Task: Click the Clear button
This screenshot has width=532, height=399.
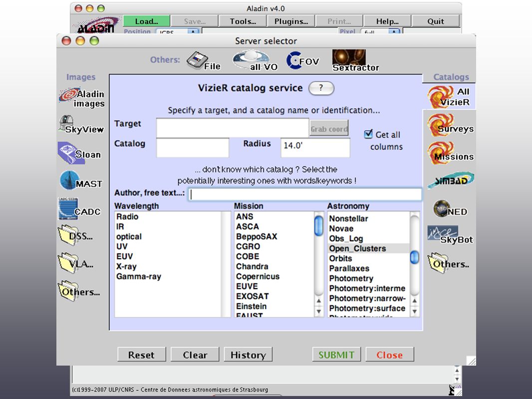Action: [x=195, y=355]
